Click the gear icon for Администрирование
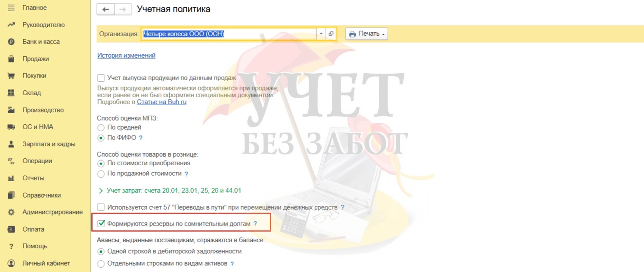The height and width of the screenshot is (272, 644). point(11,212)
